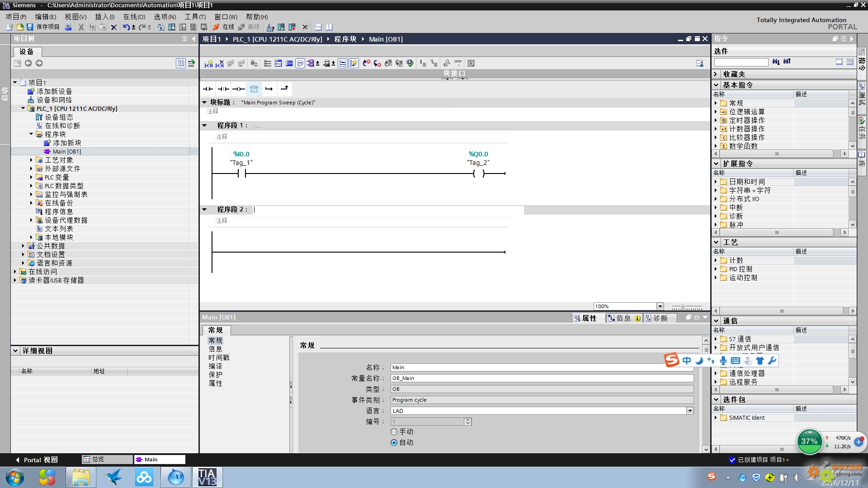The image size is (868, 488).
Task: Select 时间戳 in properties navigation
Action: pyautogui.click(x=219, y=357)
